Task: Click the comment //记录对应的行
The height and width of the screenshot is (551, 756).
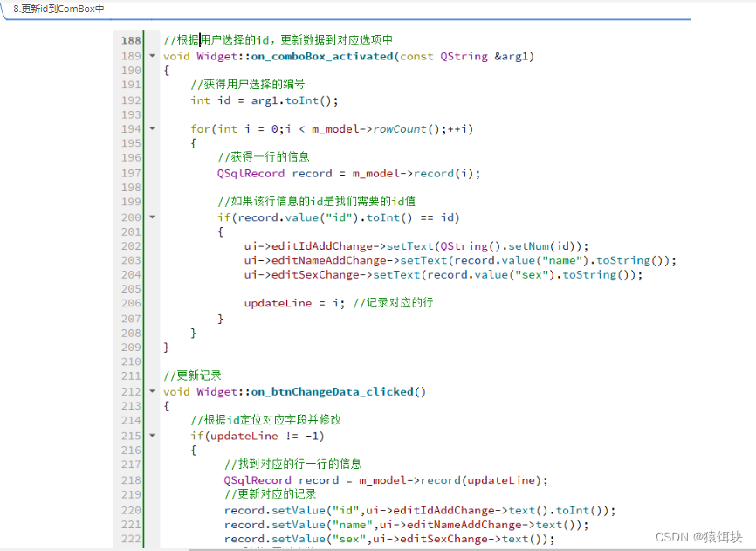Action: (393, 303)
